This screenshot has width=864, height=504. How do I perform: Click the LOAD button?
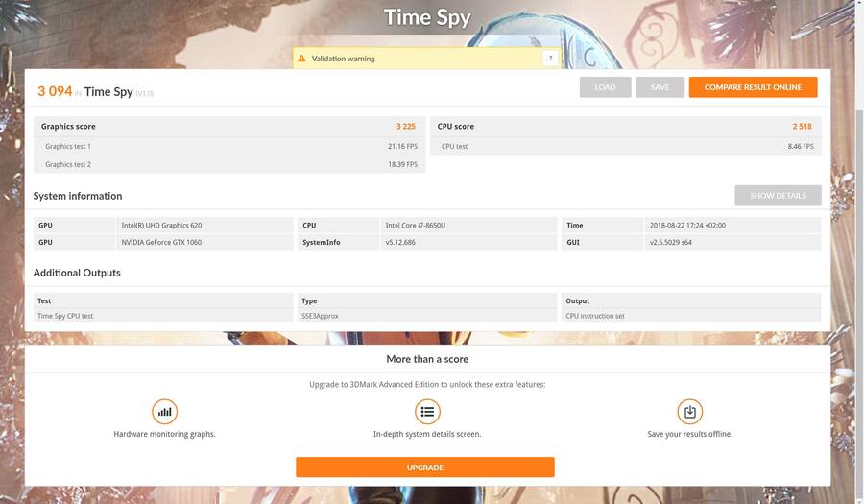tap(605, 87)
